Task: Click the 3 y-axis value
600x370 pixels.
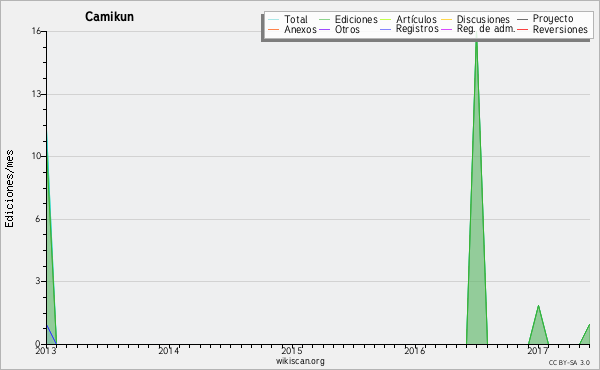Action: tap(38, 281)
